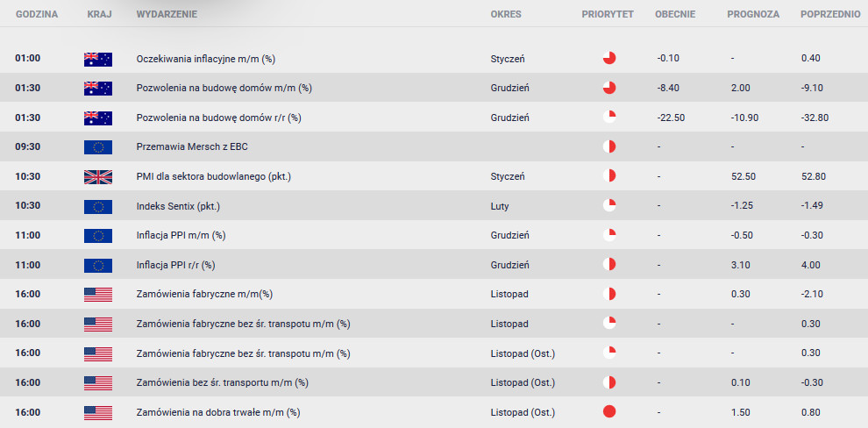Click priority icon for Przemawia Mersch z EBC
Image resolution: width=868 pixels, height=428 pixels.
click(x=609, y=146)
